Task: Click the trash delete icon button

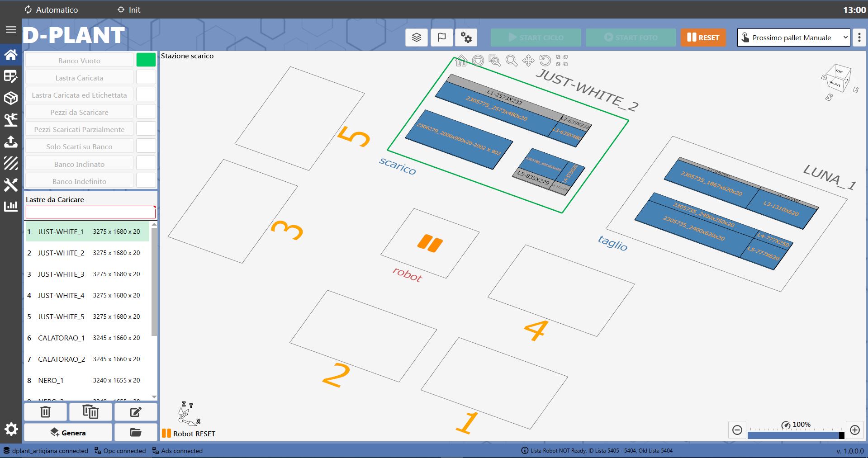Action: click(x=45, y=412)
